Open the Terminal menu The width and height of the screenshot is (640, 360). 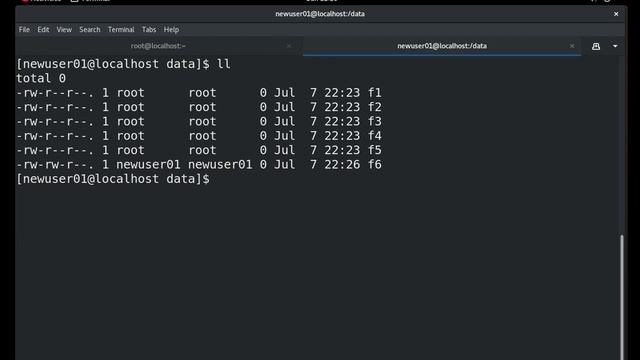[121, 29]
